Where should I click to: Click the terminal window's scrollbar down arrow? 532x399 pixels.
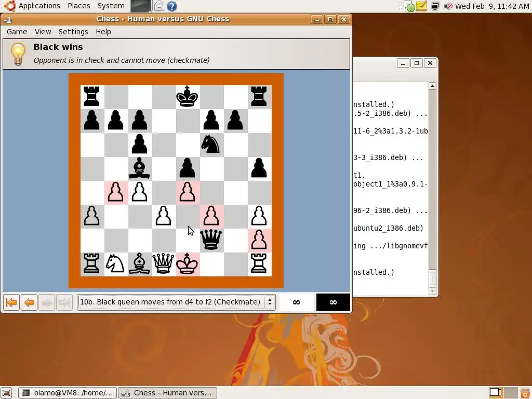[432, 291]
